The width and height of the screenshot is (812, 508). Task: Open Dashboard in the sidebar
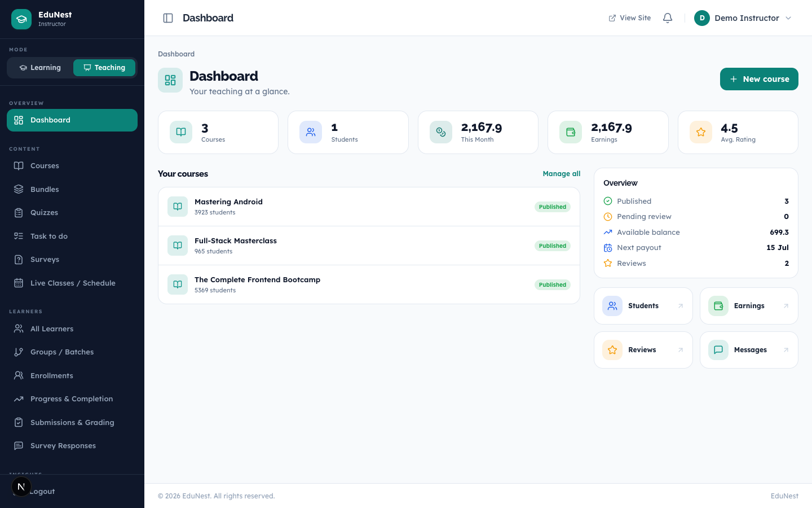coord(72,120)
